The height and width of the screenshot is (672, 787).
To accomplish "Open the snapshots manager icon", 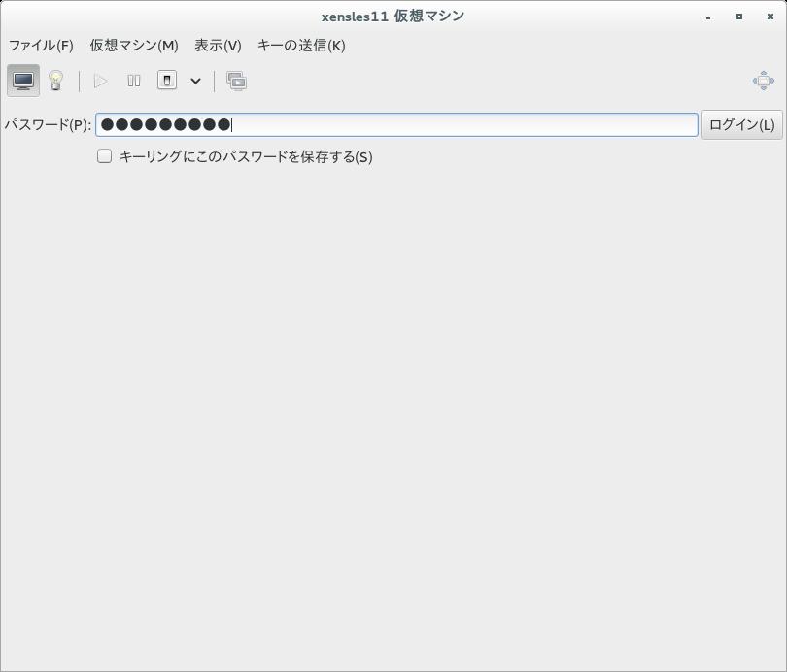I will pos(236,81).
